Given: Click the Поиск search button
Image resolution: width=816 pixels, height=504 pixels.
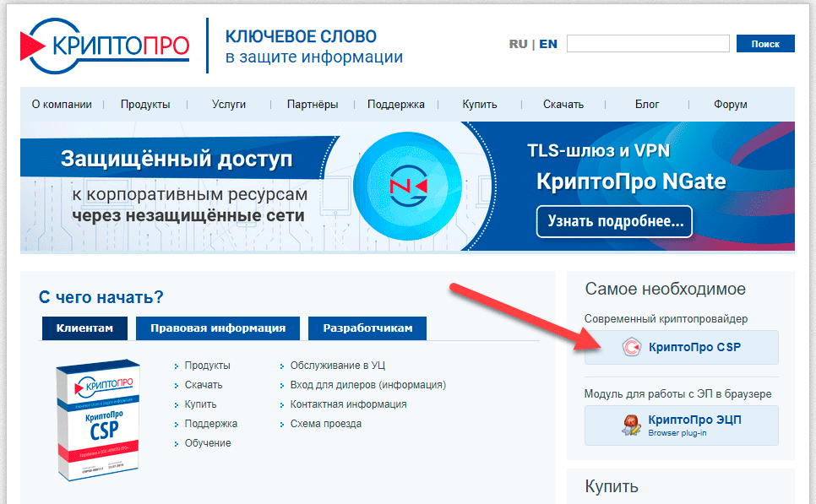Looking at the screenshot, I should click(x=765, y=44).
